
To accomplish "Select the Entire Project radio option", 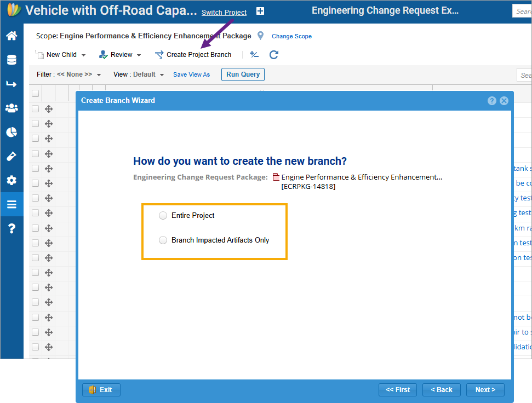I will tap(163, 216).
